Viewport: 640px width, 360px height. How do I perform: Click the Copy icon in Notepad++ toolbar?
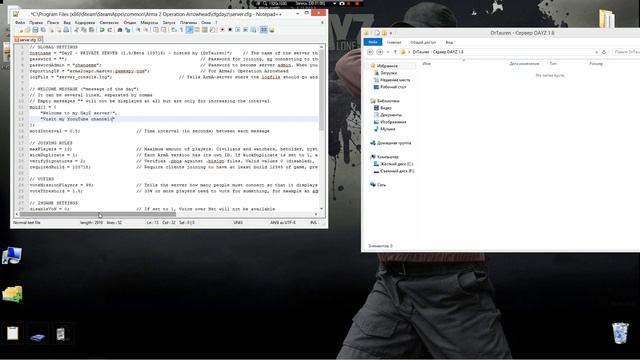tap(84, 30)
